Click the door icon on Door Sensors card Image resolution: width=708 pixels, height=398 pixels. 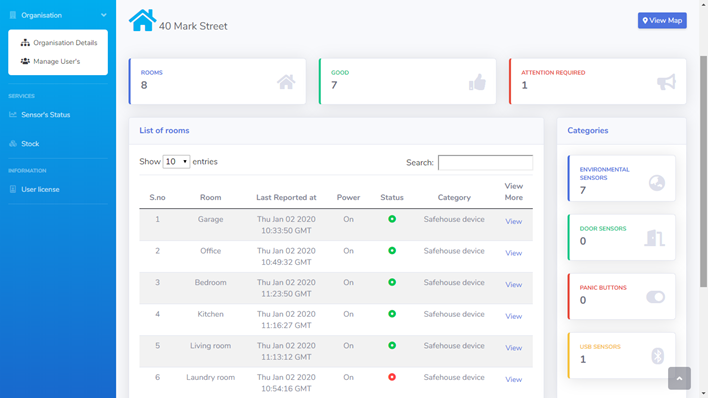click(x=654, y=238)
